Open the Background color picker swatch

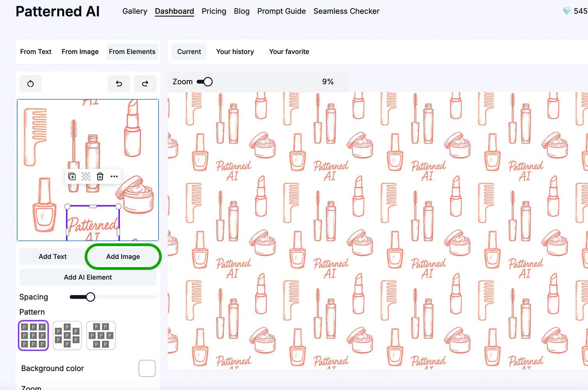(147, 368)
